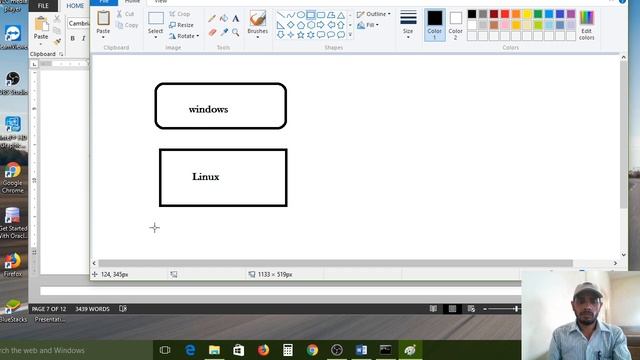This screenshot has width=640, height=360.
Task: Activate Color 1 foreground selector
Action: (x=435, y=25)
